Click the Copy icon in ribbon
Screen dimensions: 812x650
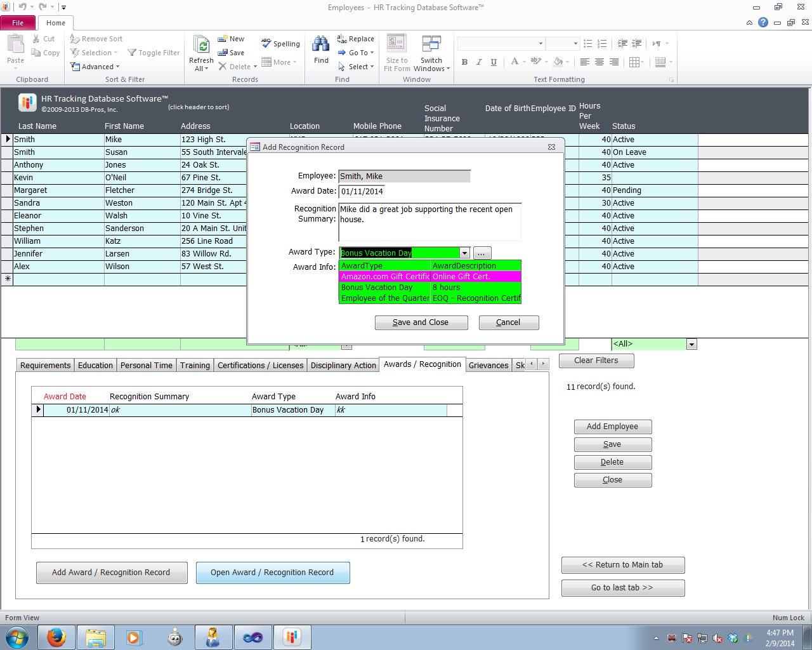tap(36, 53)
